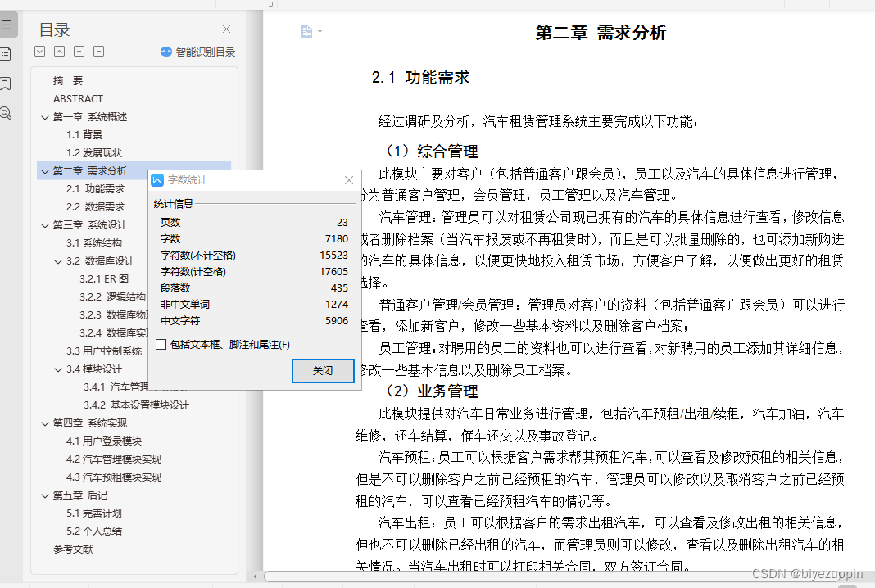
Task: Click the 第二章 需求分析 page title
Action: 601,33
